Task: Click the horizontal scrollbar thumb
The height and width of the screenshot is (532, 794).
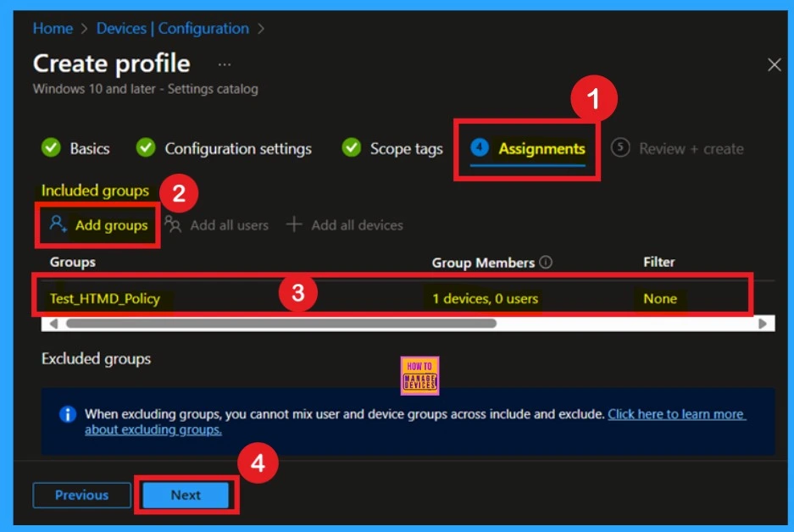Action: tap(281, 324)
